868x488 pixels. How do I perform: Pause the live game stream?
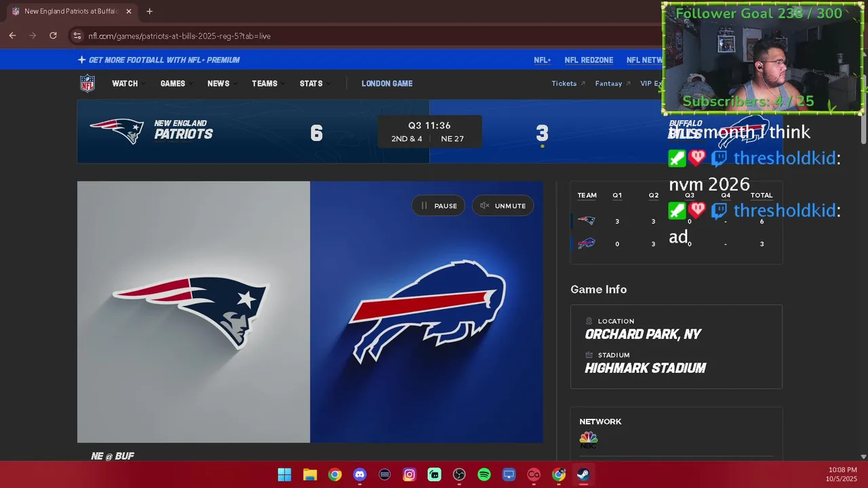[439, 205]
